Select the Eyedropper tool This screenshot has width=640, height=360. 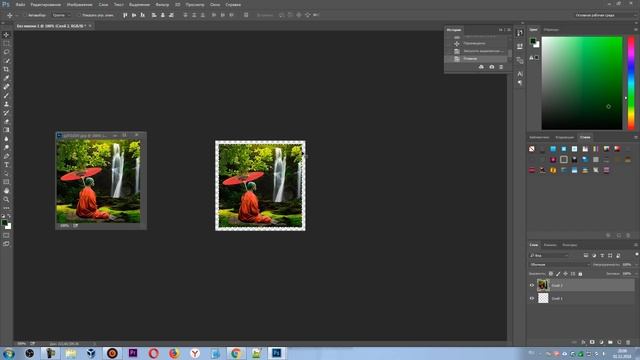[6, 78]
